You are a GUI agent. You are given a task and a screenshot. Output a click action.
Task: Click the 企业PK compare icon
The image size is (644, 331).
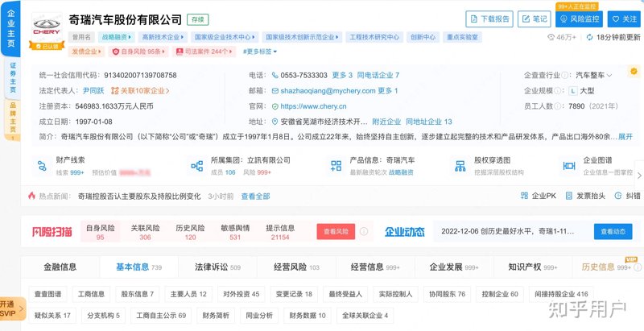(524, 196)
